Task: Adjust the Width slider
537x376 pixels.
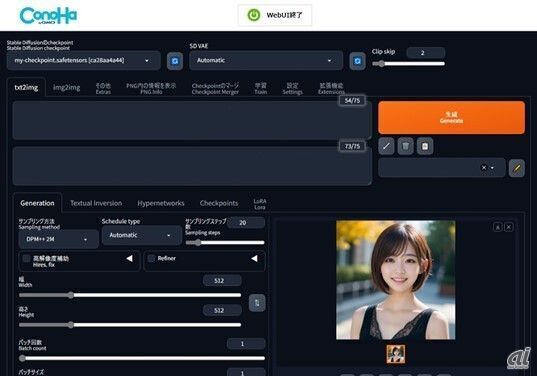Action: click(130, 295)
